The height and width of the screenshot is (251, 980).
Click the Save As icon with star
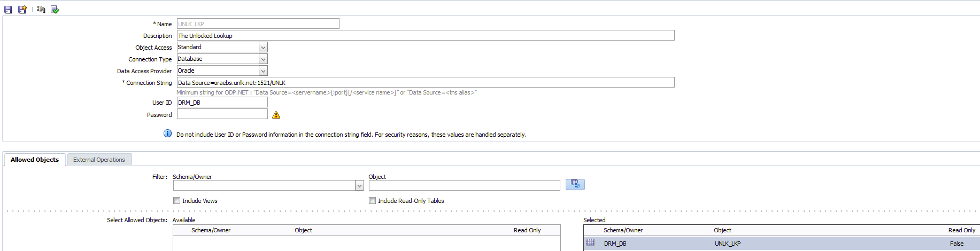22,10
